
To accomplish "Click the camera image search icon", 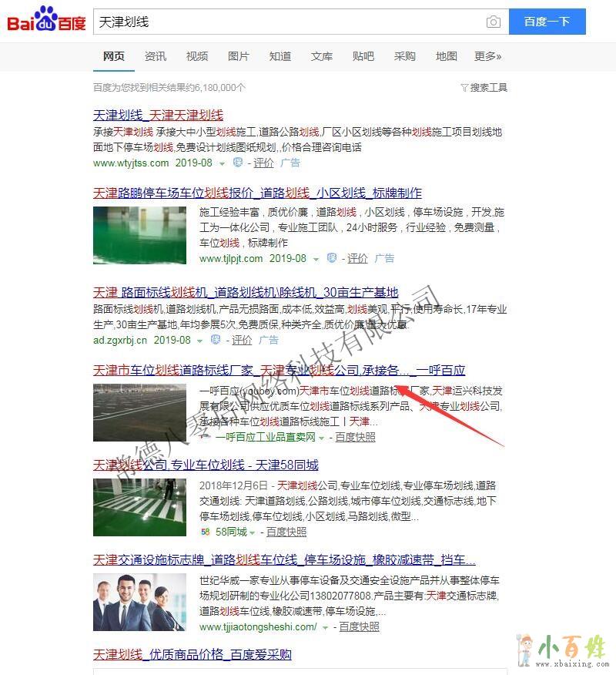I will [x=494, y=22].
